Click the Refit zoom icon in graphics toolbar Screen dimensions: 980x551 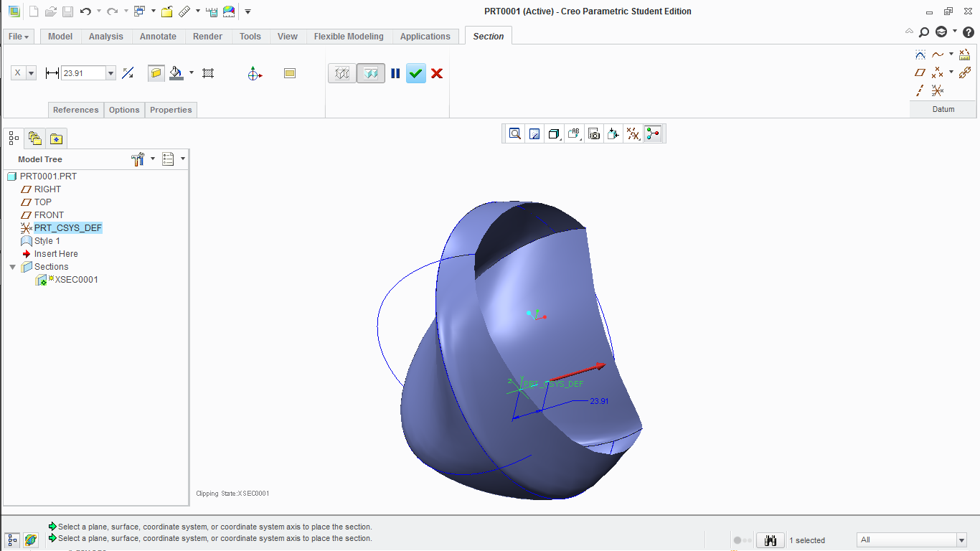tap(514, 133)
